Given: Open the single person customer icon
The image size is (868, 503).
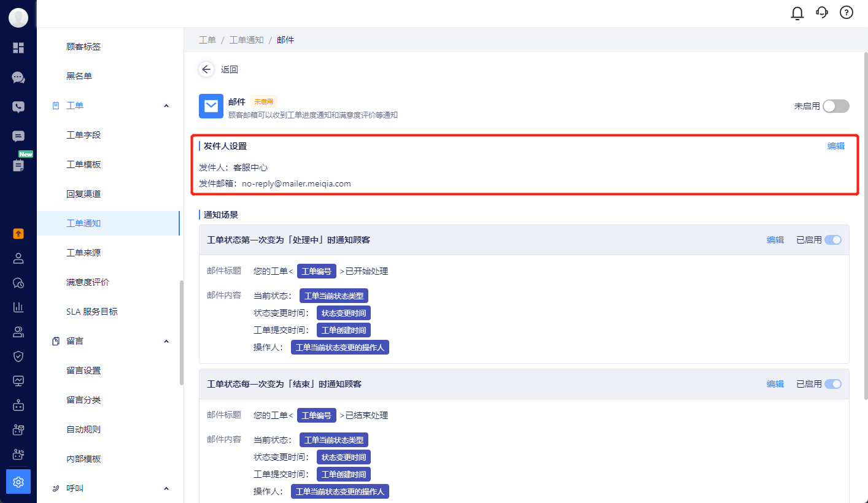Looking at the screenshot, I should [18, 258].
